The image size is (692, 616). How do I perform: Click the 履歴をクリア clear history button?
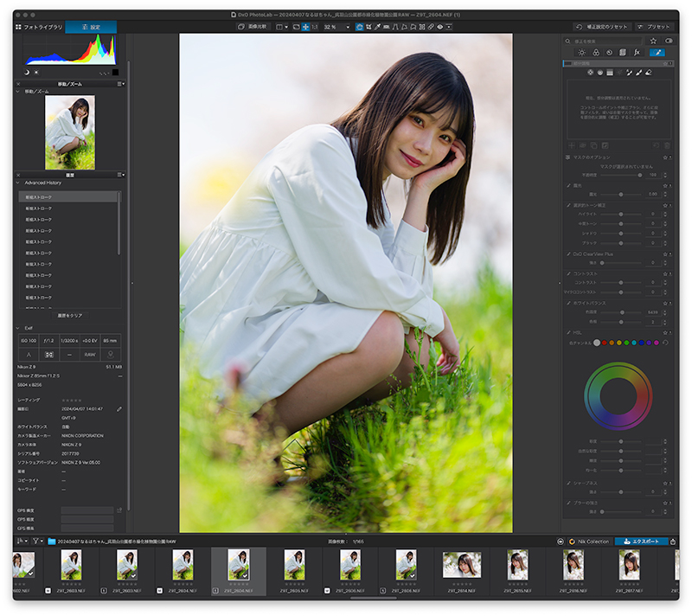70,316
